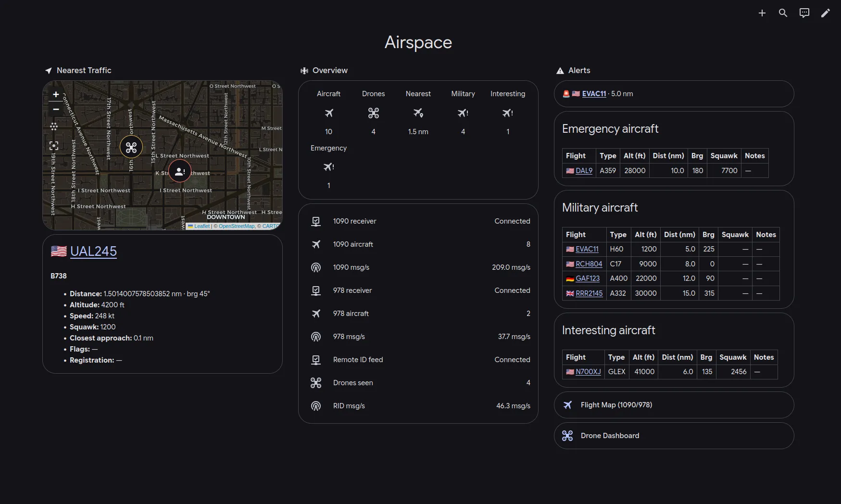Click the Interesting count plane icon
The width and height of the screenshot is (841, 504).
(508, 113)
